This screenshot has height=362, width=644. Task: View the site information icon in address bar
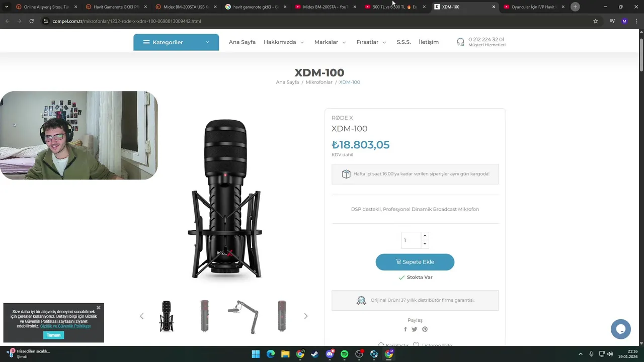tap(46, 21)
